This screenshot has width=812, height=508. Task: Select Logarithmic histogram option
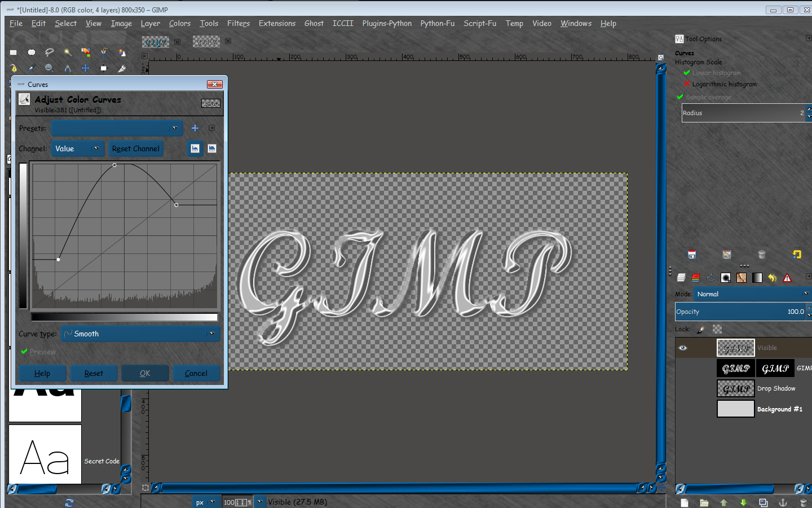tap(720, 84)
